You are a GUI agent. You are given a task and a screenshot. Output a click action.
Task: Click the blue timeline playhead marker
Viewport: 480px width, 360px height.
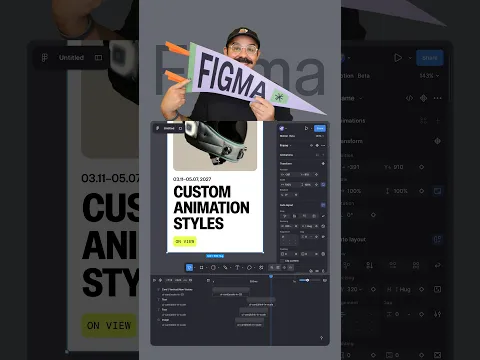271,276
